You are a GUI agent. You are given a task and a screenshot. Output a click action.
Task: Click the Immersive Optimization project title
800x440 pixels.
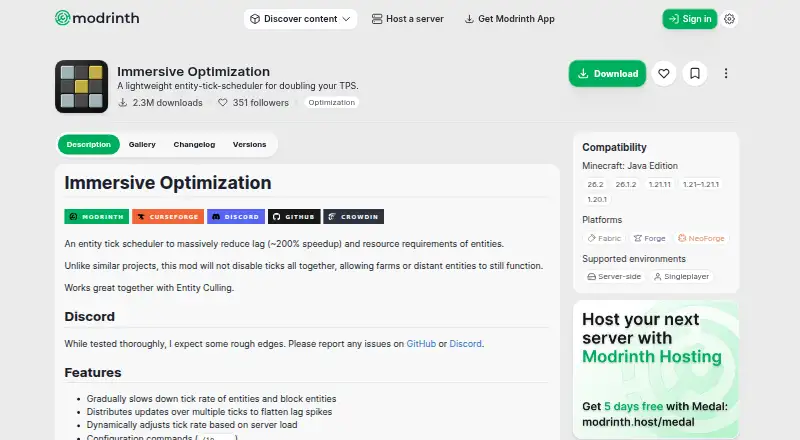193,71
